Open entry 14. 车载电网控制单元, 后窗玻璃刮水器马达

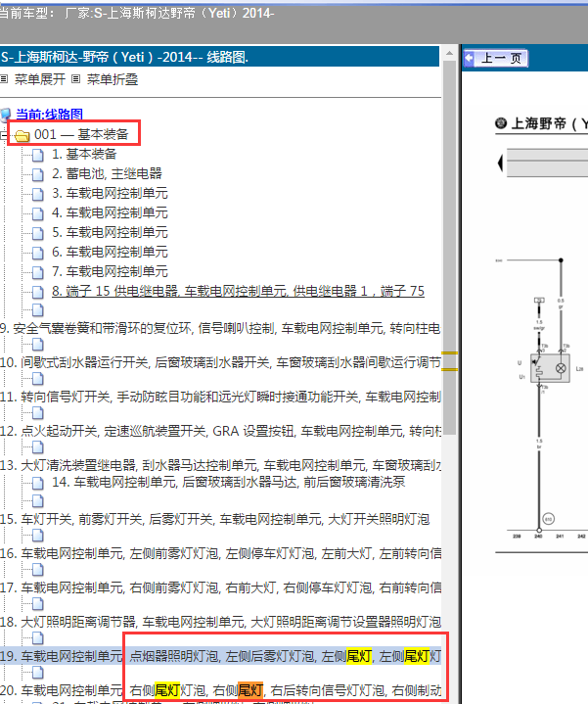tap(228, 482)
